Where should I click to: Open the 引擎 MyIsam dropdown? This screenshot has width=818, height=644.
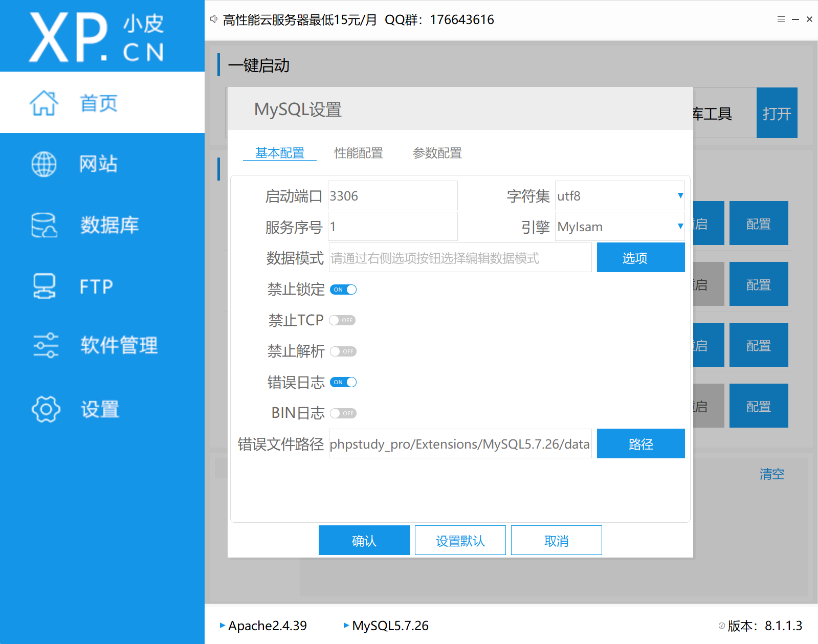(680, 226)
